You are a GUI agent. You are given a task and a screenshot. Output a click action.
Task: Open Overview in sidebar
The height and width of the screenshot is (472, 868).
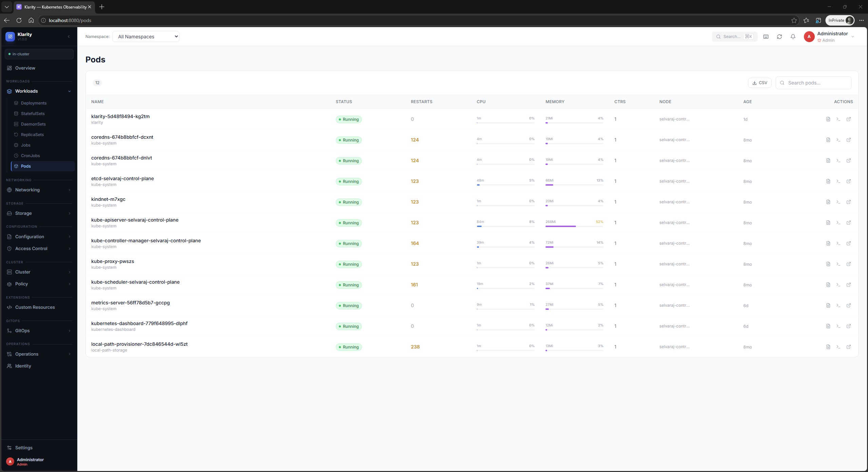[x=39, y=68]
